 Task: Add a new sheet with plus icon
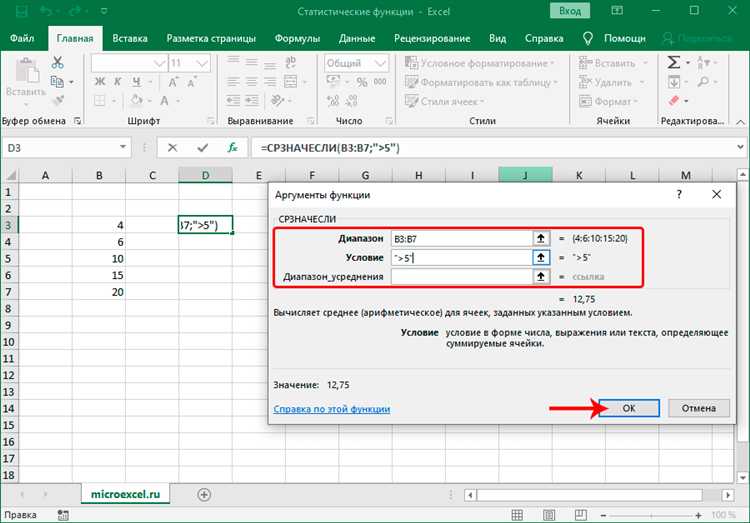(x=204, y=495)
